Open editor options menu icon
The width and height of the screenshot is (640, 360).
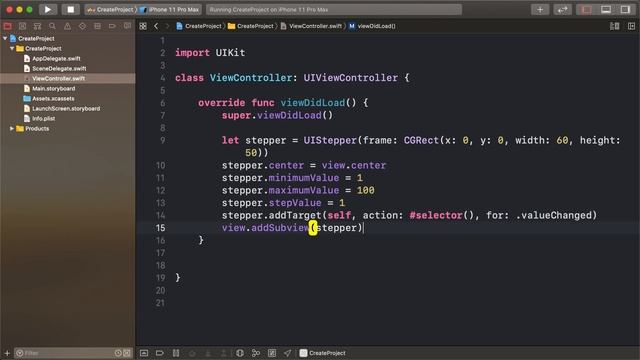pyautogui.click(x=614, y=26)
